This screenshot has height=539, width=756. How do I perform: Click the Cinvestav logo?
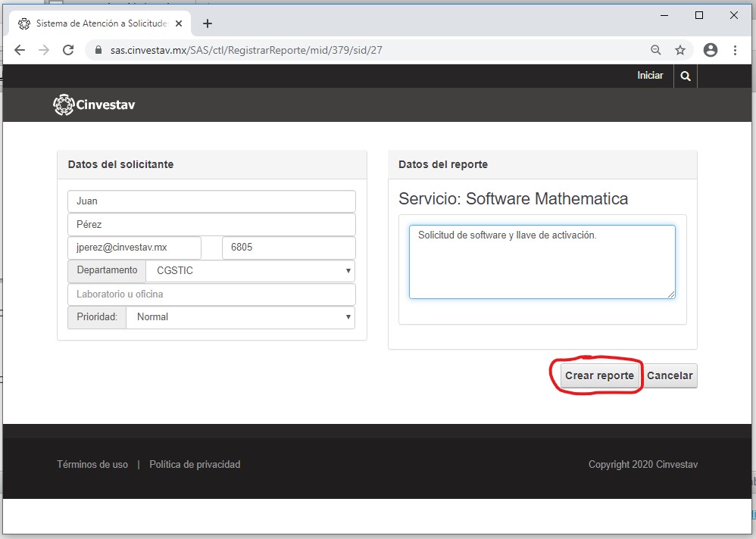[x=95, y=105]
